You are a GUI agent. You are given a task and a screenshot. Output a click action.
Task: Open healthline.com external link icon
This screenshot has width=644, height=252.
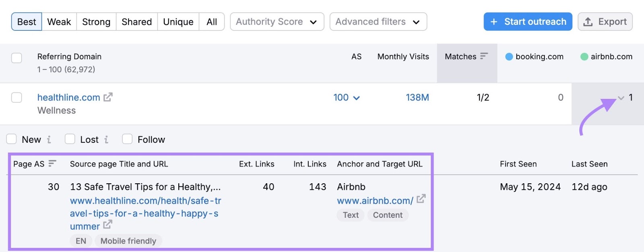click(x=108, y=97)
